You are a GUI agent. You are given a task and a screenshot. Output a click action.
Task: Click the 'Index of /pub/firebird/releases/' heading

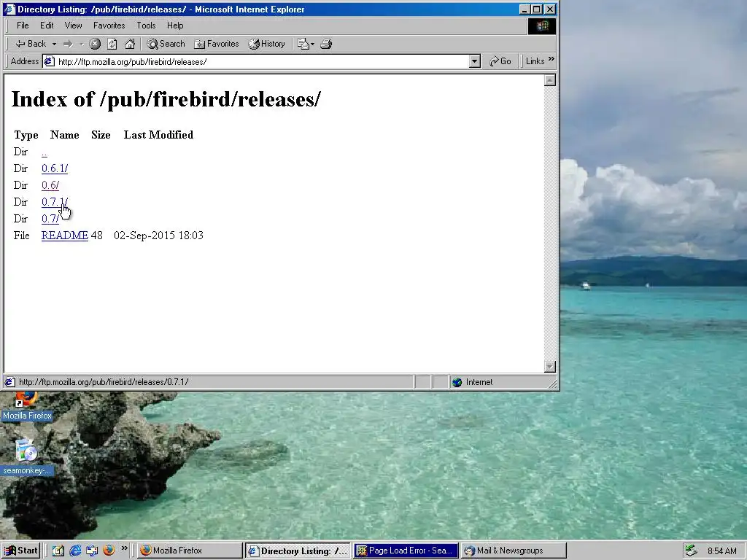pyautogui.click(x=166, y=99)
